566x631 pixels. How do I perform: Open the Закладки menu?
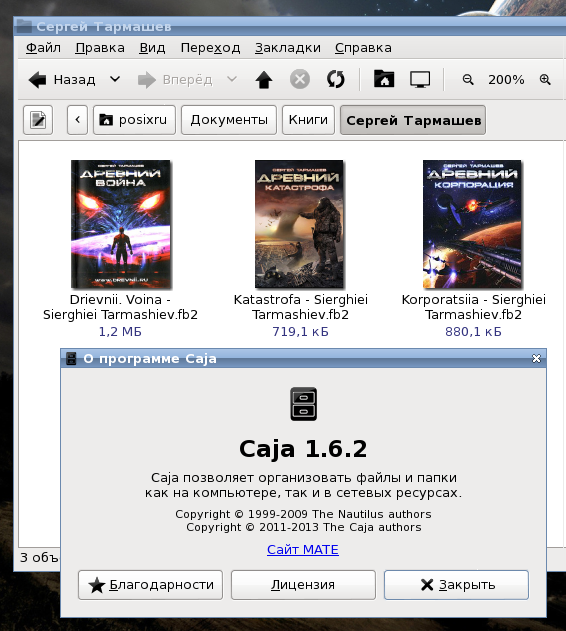287,48
